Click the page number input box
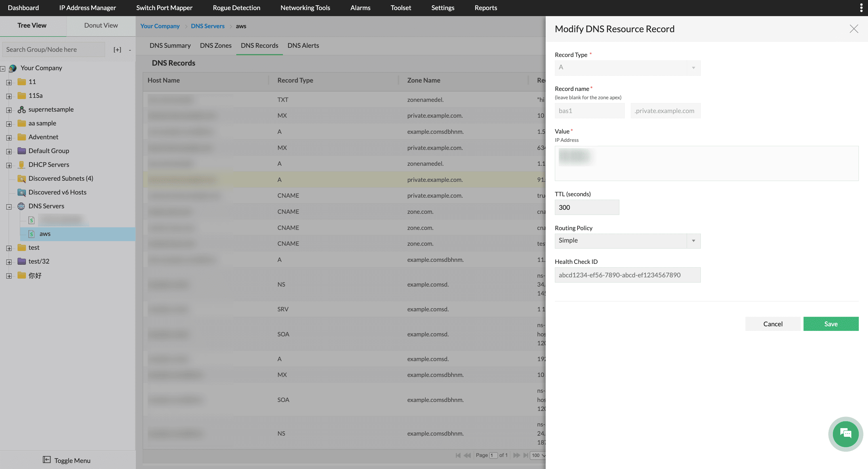 click(493, 455)
